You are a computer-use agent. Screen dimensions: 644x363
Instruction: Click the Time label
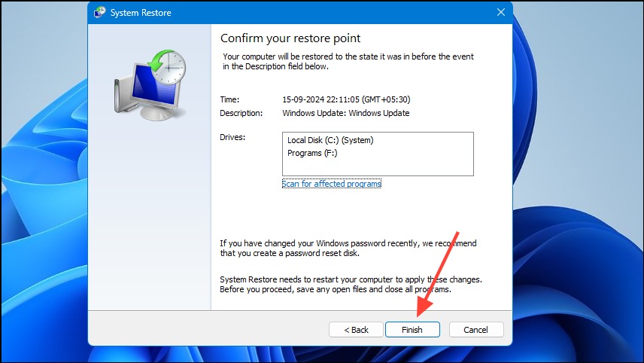pyautogui.click(x=229, y=99)
